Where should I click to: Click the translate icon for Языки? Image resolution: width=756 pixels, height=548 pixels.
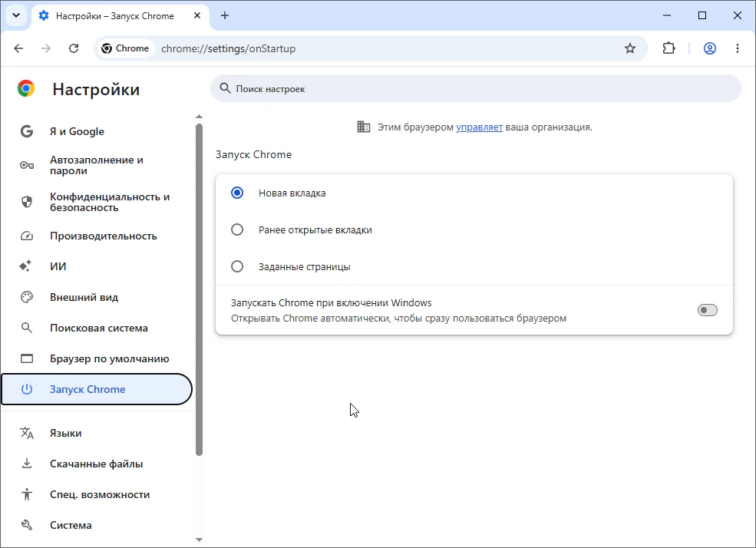click(27, 434)
